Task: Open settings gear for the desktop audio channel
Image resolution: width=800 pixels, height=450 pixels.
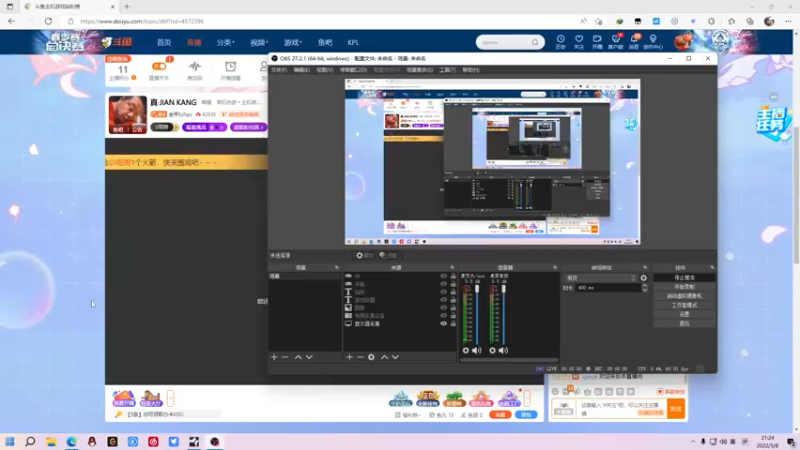Action: [492, 351]
